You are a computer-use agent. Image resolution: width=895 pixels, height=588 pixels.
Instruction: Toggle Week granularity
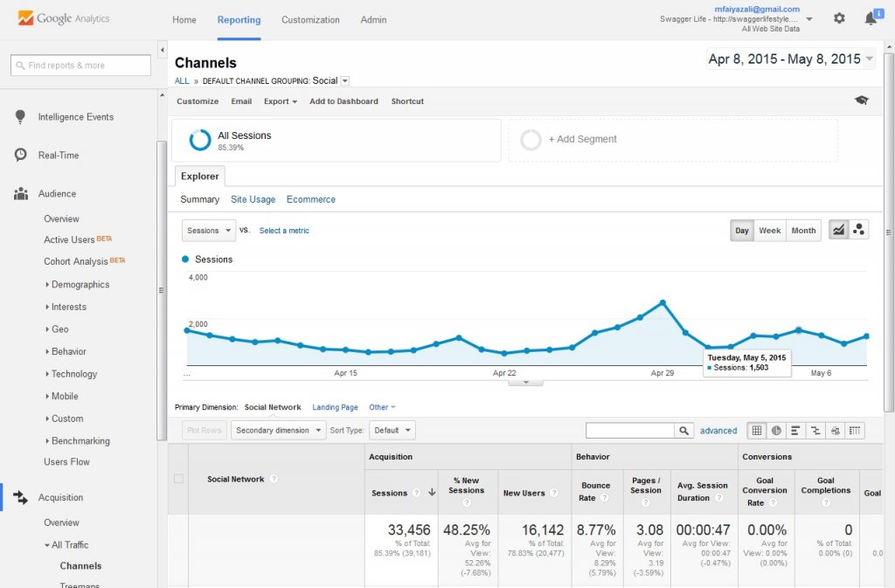point(770,231)
